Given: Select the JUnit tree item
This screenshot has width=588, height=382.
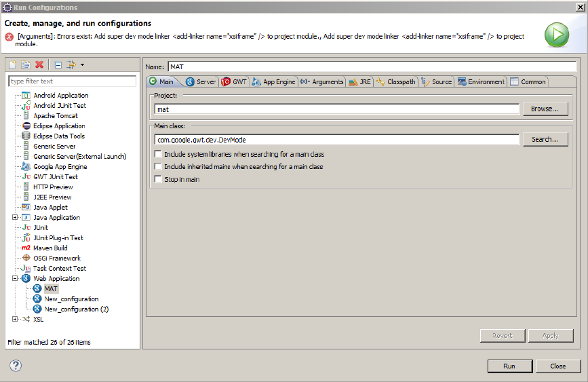Looking at the screenshot, I should coord(41,227).
